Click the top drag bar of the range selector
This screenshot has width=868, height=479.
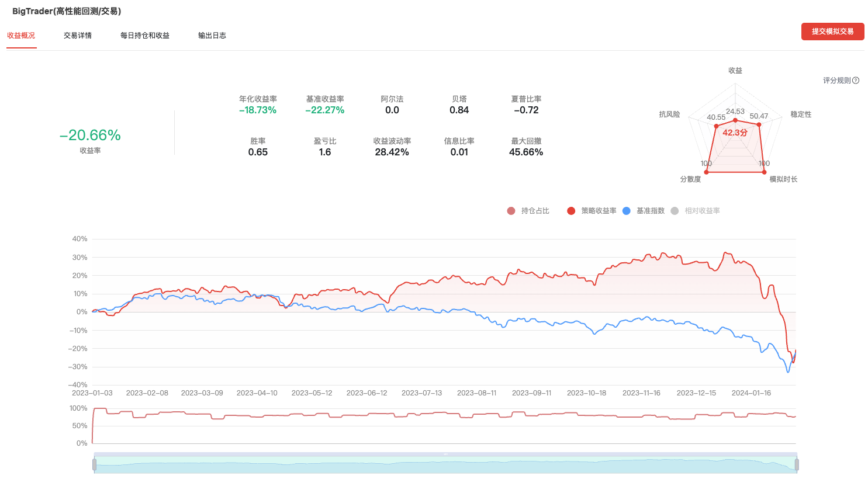(445, 454)
